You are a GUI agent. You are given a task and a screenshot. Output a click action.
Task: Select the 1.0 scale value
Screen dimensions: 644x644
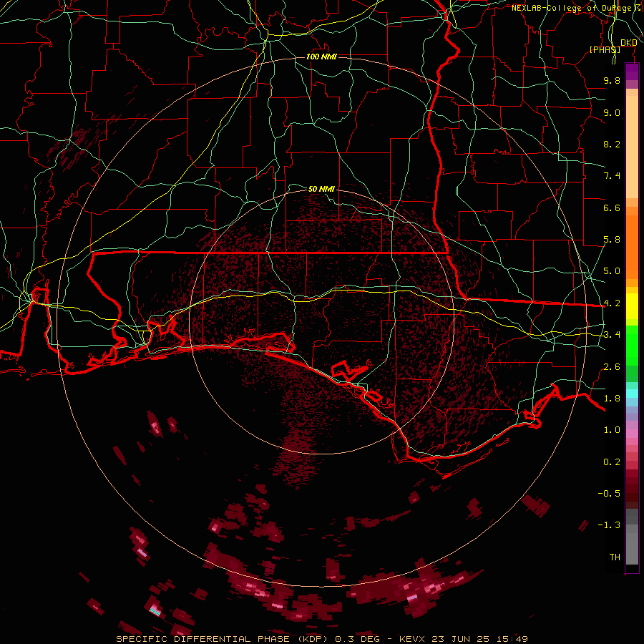point(612,430)
